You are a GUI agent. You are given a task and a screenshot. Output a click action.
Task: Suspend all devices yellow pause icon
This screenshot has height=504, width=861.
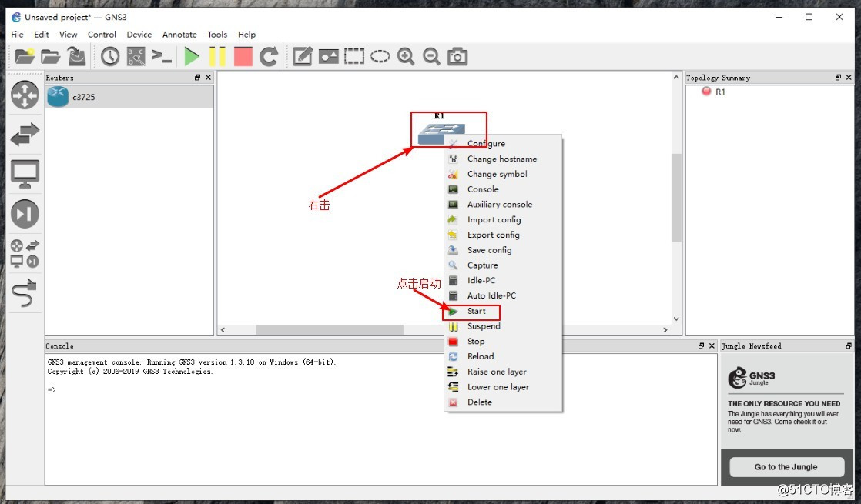click(x=217, y=56)
